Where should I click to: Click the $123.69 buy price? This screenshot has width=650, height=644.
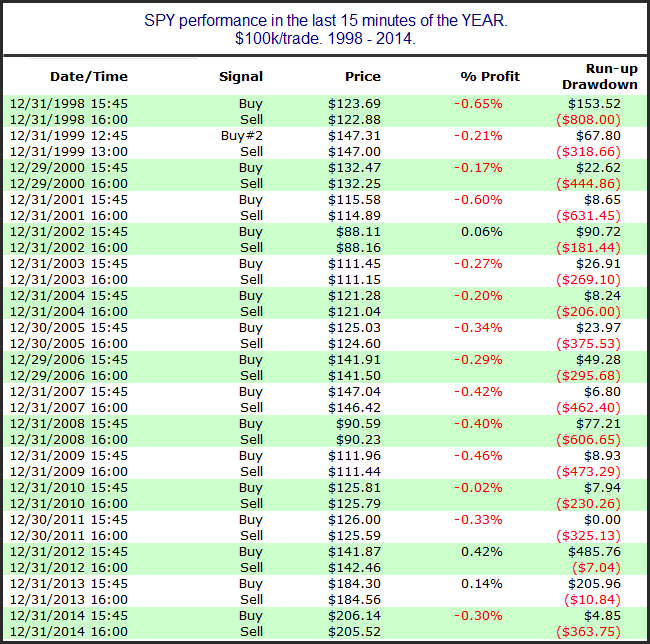(354, 104)
